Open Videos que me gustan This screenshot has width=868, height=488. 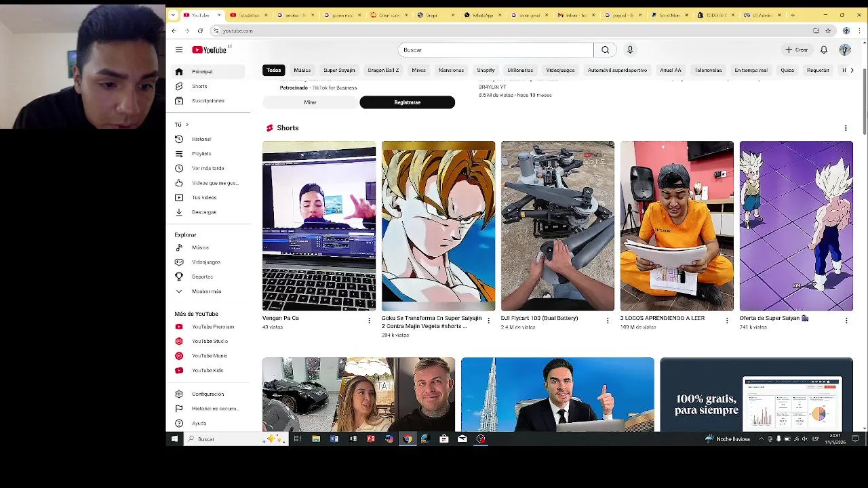coord(207,183)
